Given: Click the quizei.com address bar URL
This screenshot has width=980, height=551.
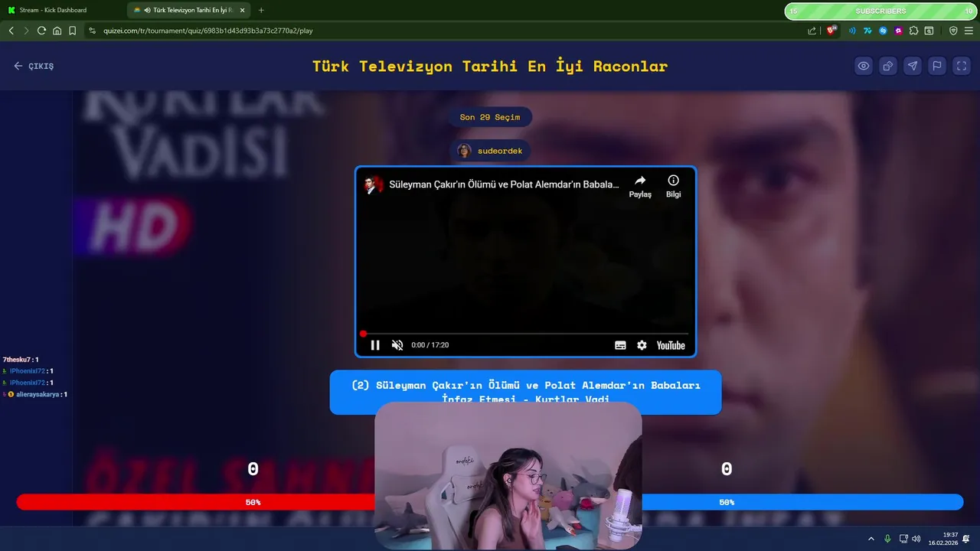Looking at the screenshot, I should point(208,31).
